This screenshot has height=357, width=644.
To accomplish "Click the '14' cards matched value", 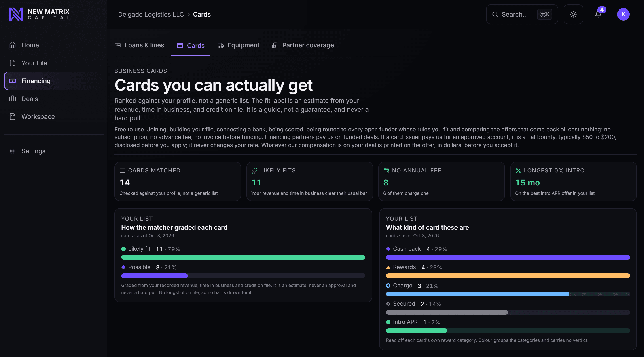I will (125, 183).
